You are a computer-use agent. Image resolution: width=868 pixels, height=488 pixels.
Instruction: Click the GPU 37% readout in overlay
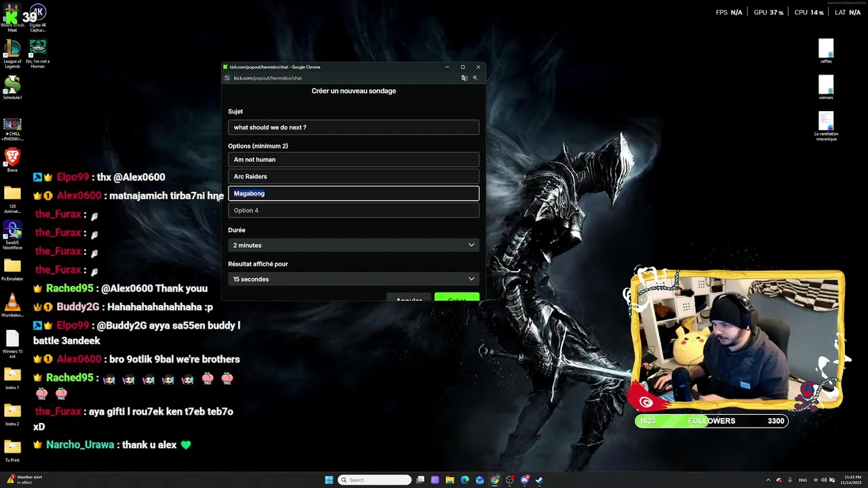(x=768, y=12)
